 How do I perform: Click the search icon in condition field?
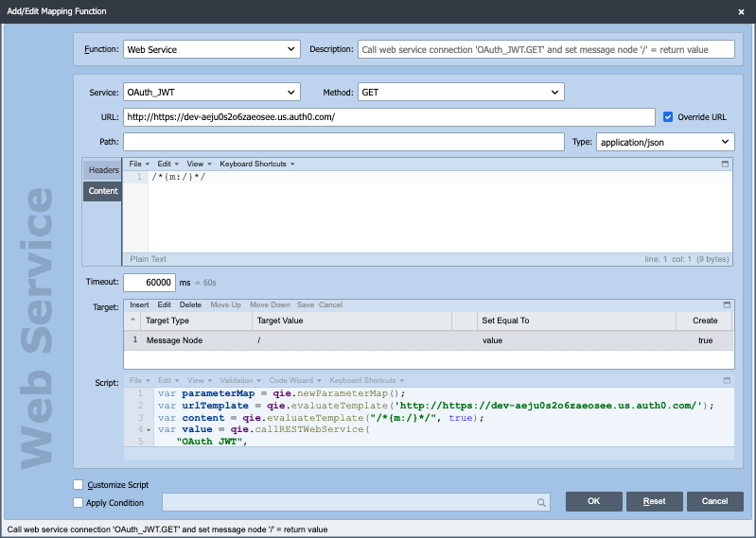[541, 502]
